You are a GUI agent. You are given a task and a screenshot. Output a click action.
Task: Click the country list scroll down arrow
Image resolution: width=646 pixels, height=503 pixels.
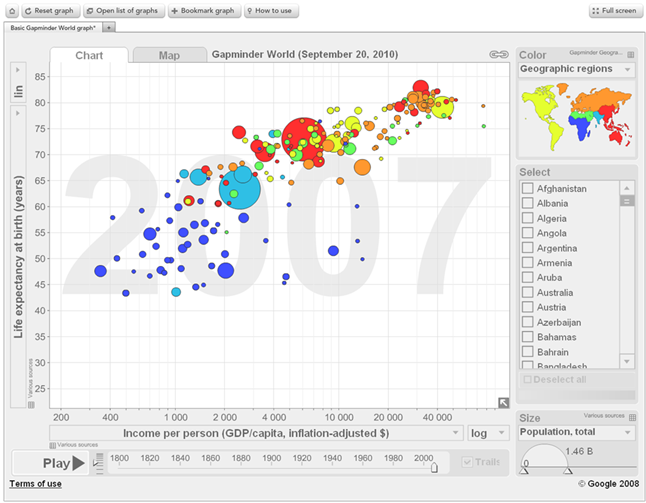[x=627, y=361]
